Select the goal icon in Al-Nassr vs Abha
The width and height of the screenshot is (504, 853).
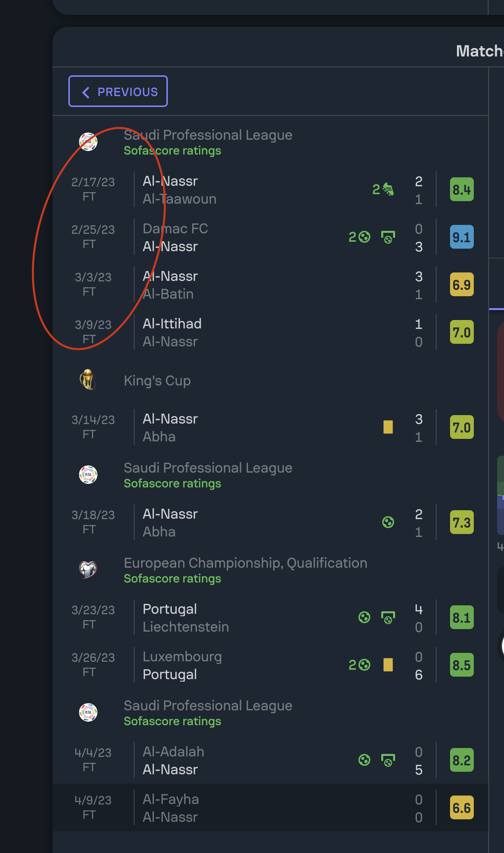point(389,522)
